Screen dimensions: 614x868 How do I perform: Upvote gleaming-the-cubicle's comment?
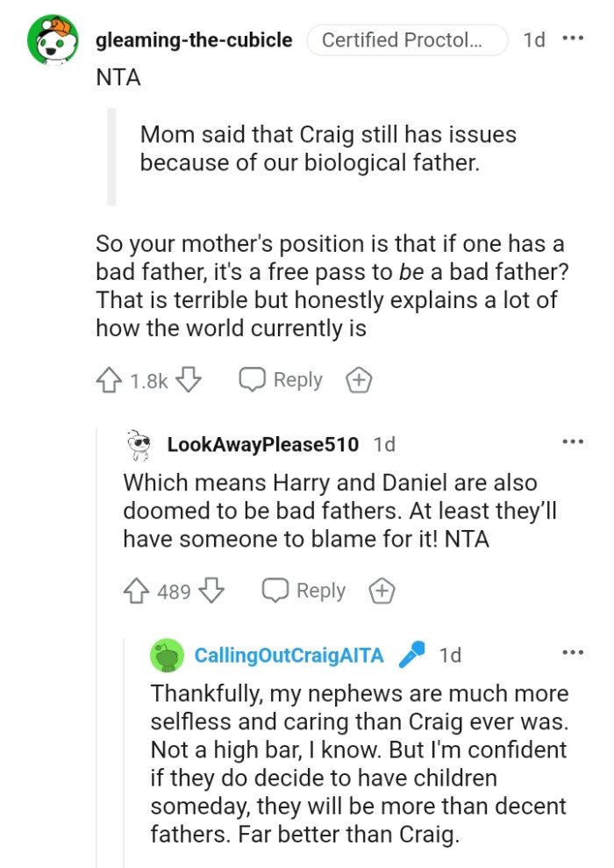pyautogui.click(x=107, y=380)
